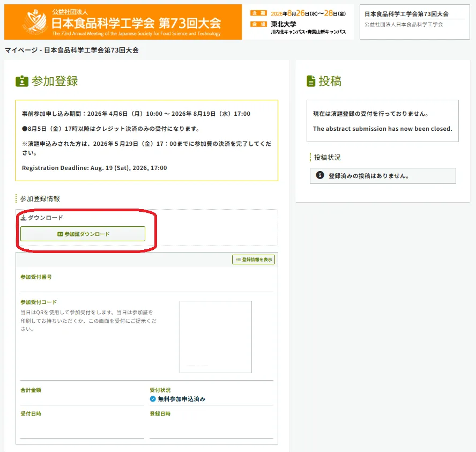Click the 事前参加申し込み期間 line

136,114
